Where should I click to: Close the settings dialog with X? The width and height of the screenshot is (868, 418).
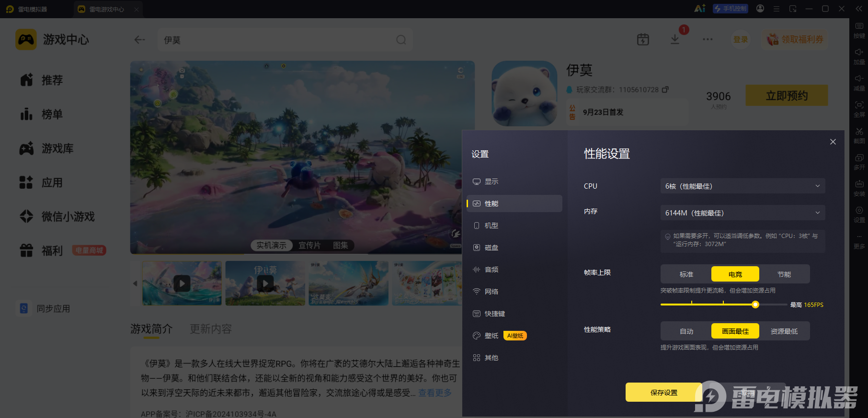tap(833, 142)
